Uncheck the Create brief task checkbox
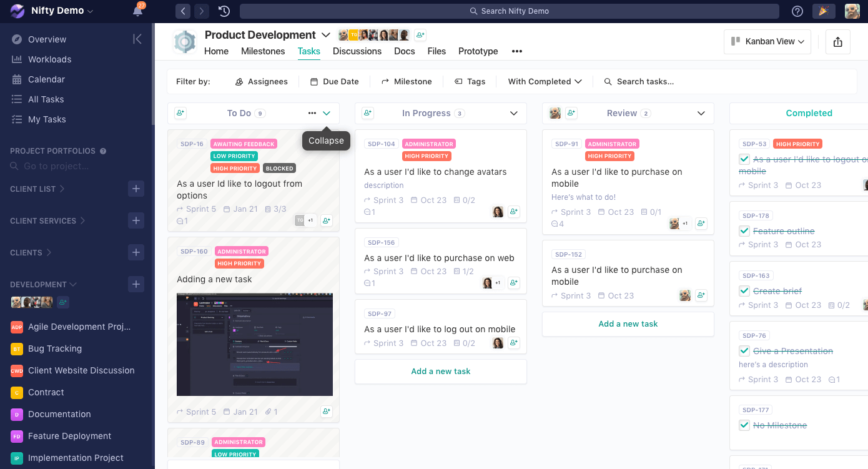 click(744, 291)
